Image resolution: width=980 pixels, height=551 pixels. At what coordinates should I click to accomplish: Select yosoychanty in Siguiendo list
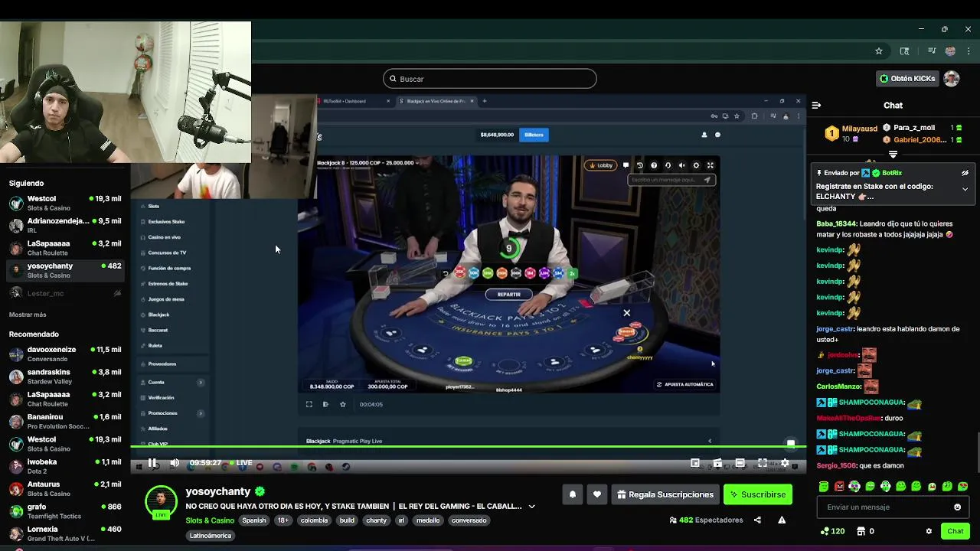coord(65,270)
